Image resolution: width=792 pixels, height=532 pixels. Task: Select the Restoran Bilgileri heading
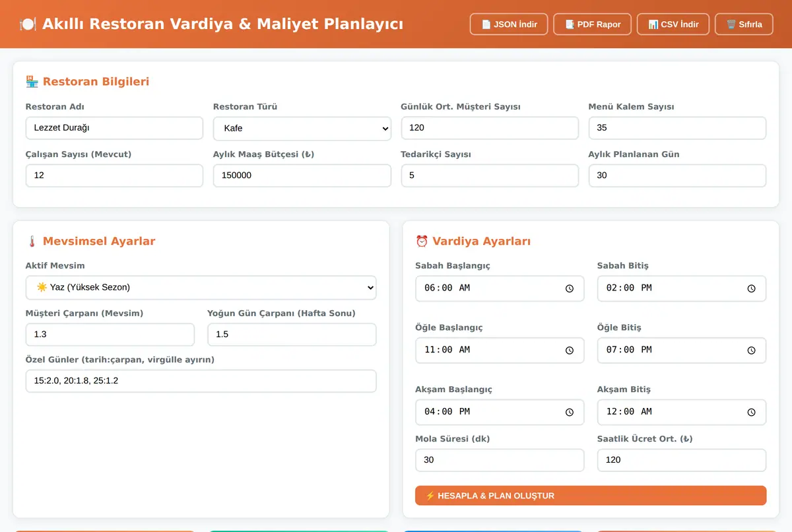[88, 82]
